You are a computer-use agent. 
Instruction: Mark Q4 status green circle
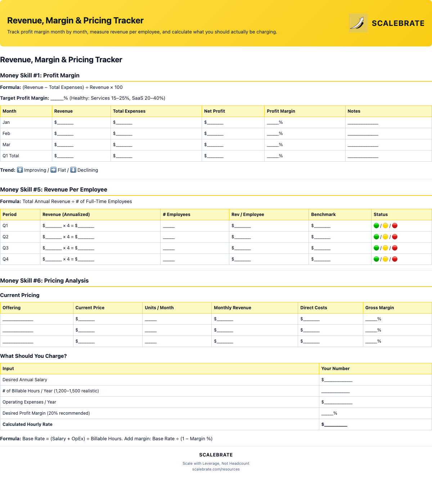click(x=377, y=259)
